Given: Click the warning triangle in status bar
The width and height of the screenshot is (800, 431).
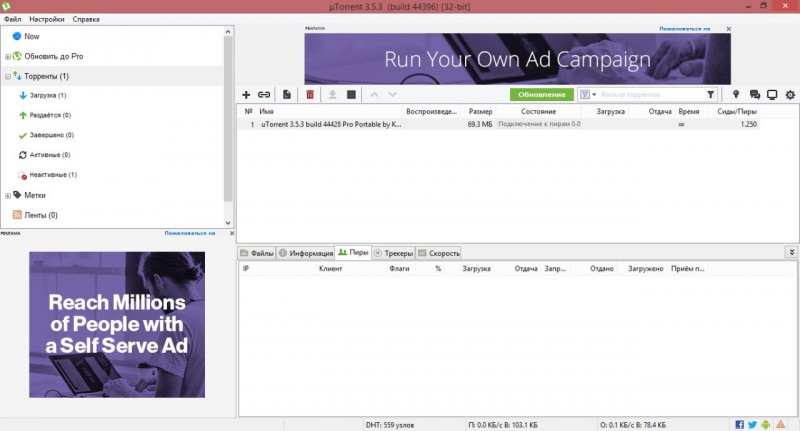Looking at the screenshot, I should point(781,424).
